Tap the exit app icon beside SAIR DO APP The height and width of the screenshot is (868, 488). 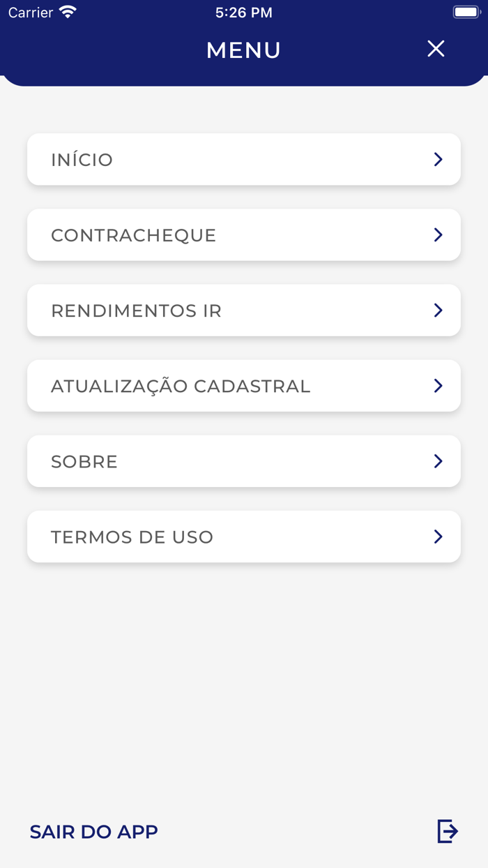[x=447, y=831]
